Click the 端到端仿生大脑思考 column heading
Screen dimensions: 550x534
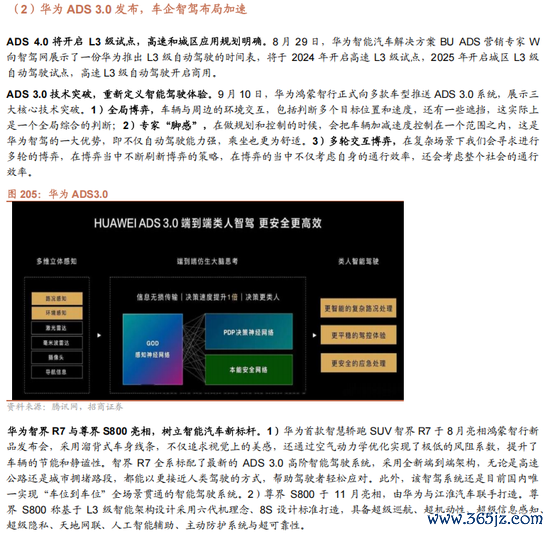207,261
